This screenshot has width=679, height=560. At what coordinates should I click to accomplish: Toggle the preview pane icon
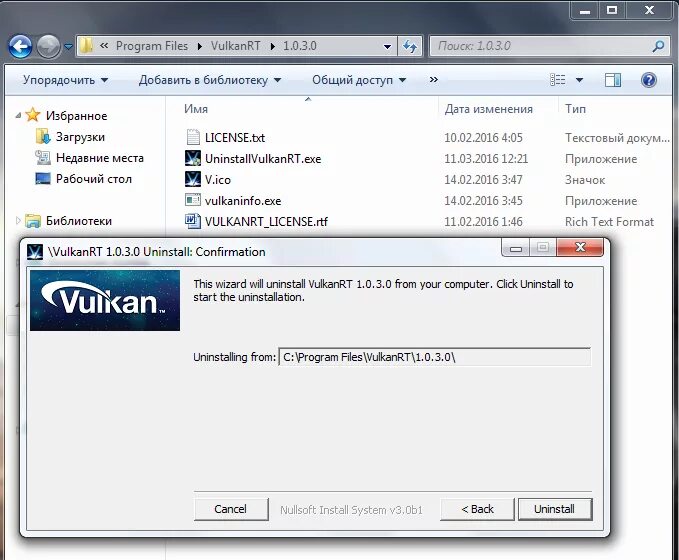[x=613, y=80]
